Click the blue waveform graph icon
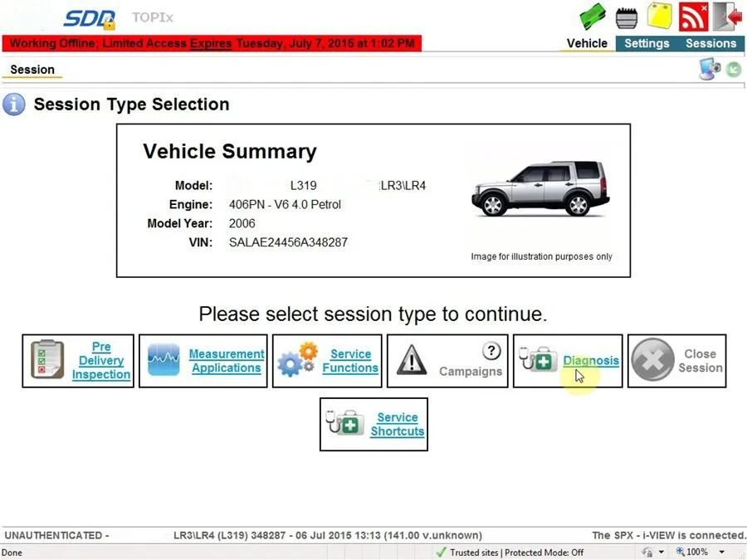The image size is (747, 560). coord(164,360)
